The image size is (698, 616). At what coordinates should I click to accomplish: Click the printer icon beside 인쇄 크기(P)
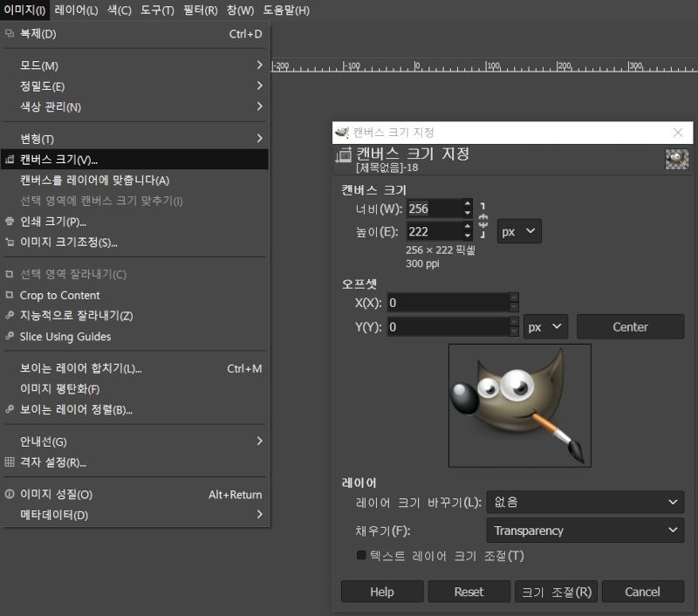coord(10,222)
